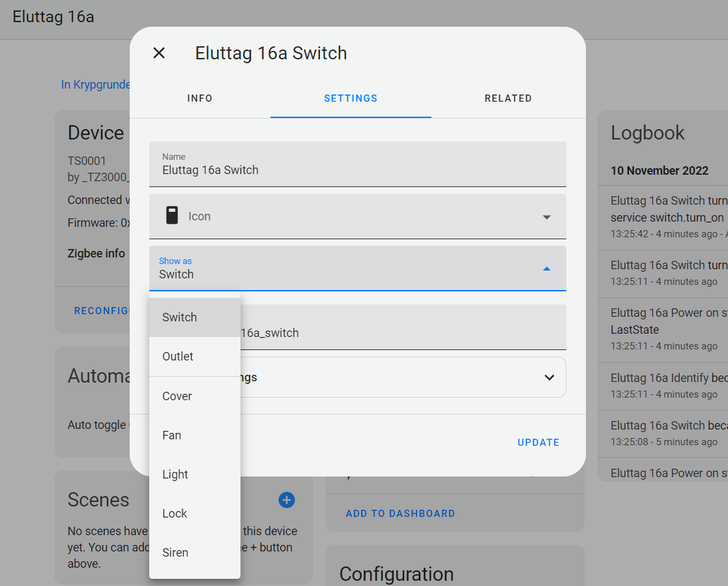The image size is (728, 586).
Task: Click ADD TO DASHBOARD
Action: tap(400, 513)
